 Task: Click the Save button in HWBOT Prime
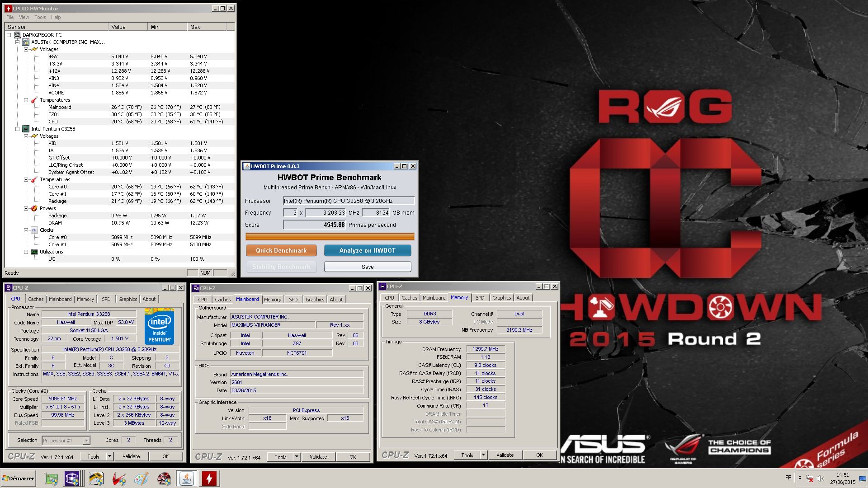pyautogui.click(x=368, y=267)
